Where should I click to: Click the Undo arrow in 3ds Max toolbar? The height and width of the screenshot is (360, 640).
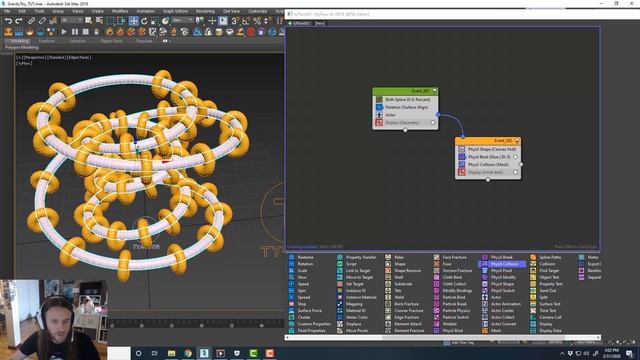(x=8, y=21)
